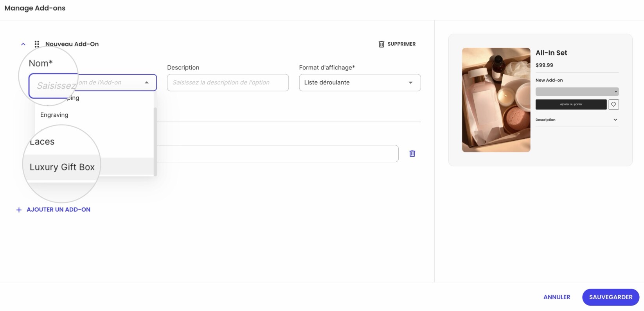Click the plus icon to add an add-on
The width and height of the screenshot is (644, 311).
[19, 210]
